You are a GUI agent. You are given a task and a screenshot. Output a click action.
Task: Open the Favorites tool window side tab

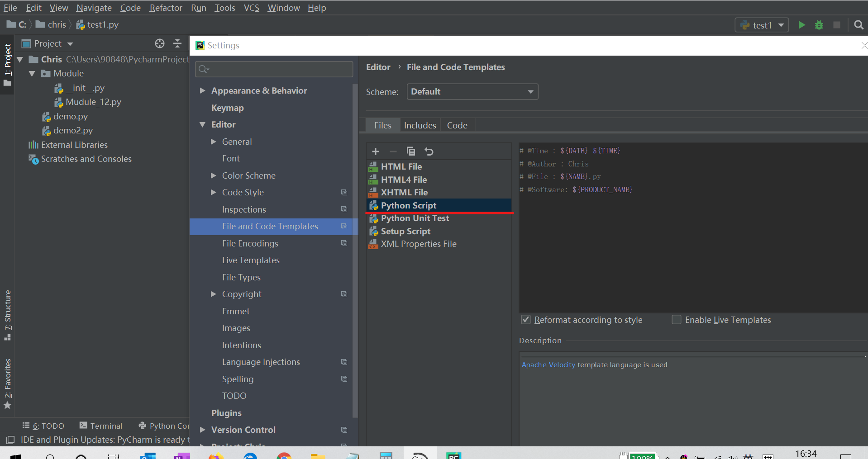(7, 383)
